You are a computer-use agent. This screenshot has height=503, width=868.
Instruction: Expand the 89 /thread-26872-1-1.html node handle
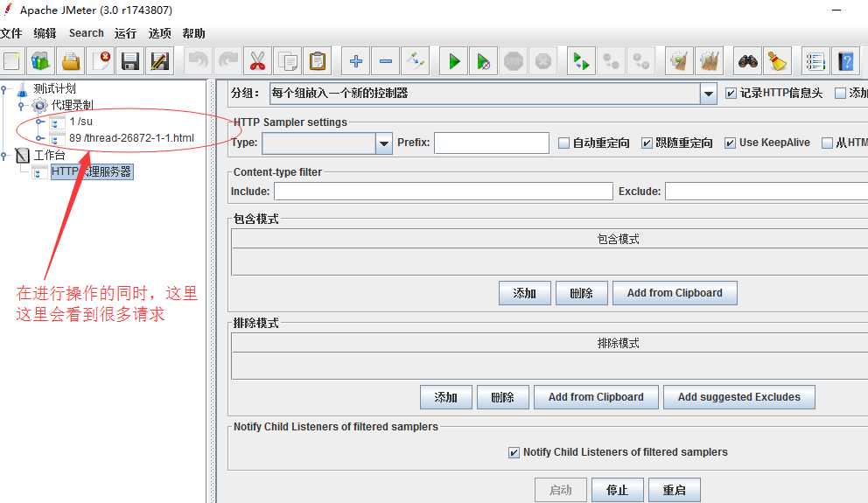tap(40, 138)
